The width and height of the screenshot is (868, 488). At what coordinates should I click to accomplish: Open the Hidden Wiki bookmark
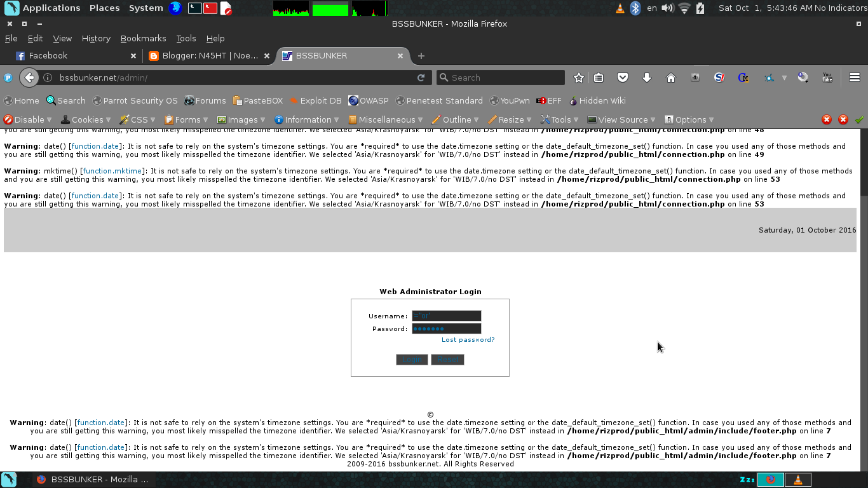(598, 100)
